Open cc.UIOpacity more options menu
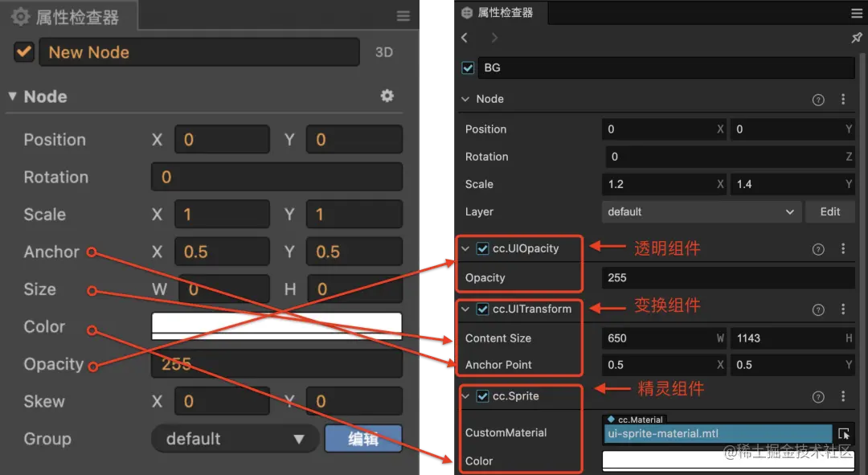Image resolution: width=868 pixels, height=475 pixels. tap(843, 248)
